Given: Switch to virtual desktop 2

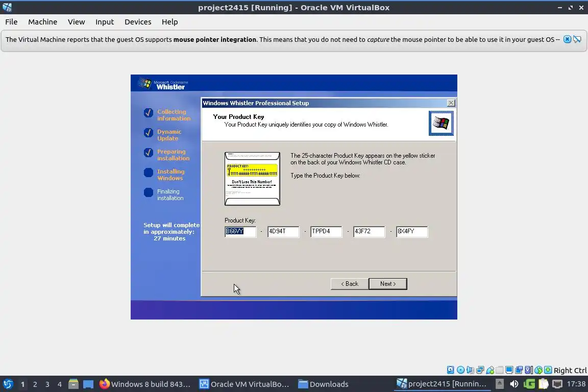Looking at the screenshot, I should click(x=35, y=384).
